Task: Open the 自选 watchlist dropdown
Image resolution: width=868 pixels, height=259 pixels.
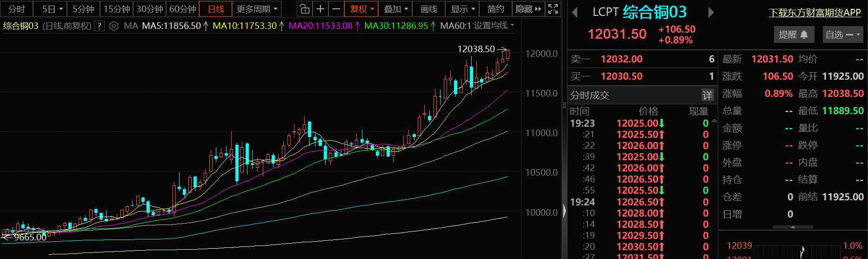Action: point(842,34)
